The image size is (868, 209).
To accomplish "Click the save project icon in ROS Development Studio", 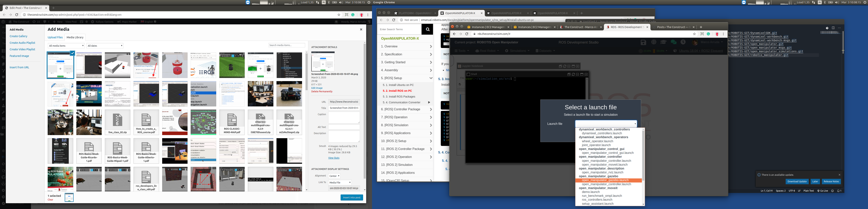I will [x=643, y=42].
